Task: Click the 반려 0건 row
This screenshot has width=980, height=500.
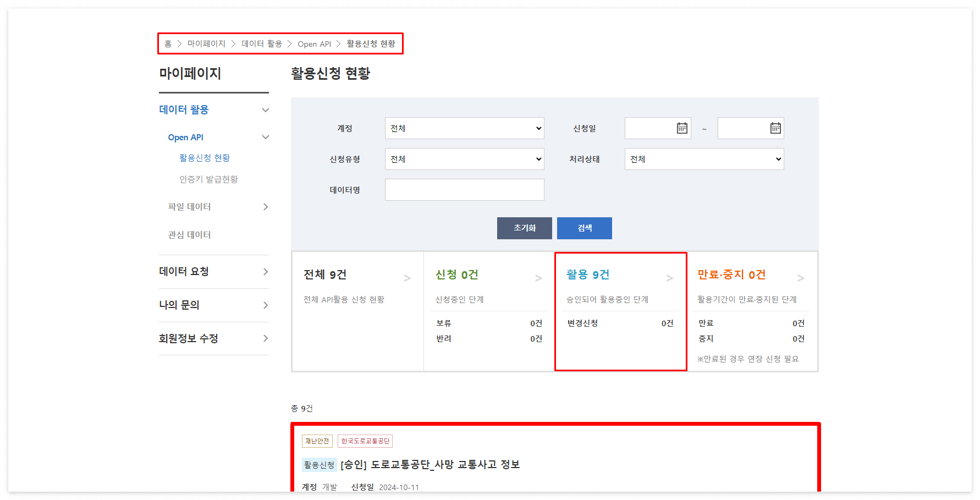Action: pyautogui.click(x=489, y=339)
